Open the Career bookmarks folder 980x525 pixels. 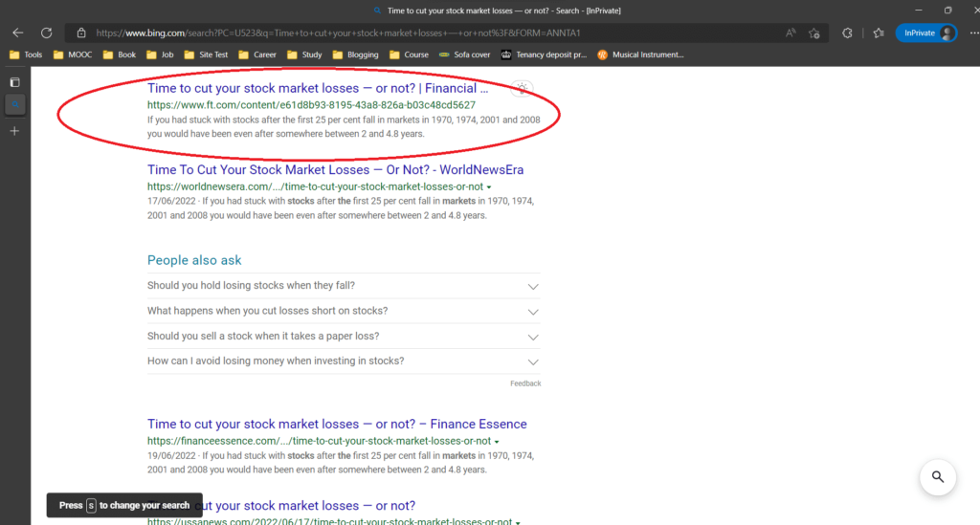256,55
